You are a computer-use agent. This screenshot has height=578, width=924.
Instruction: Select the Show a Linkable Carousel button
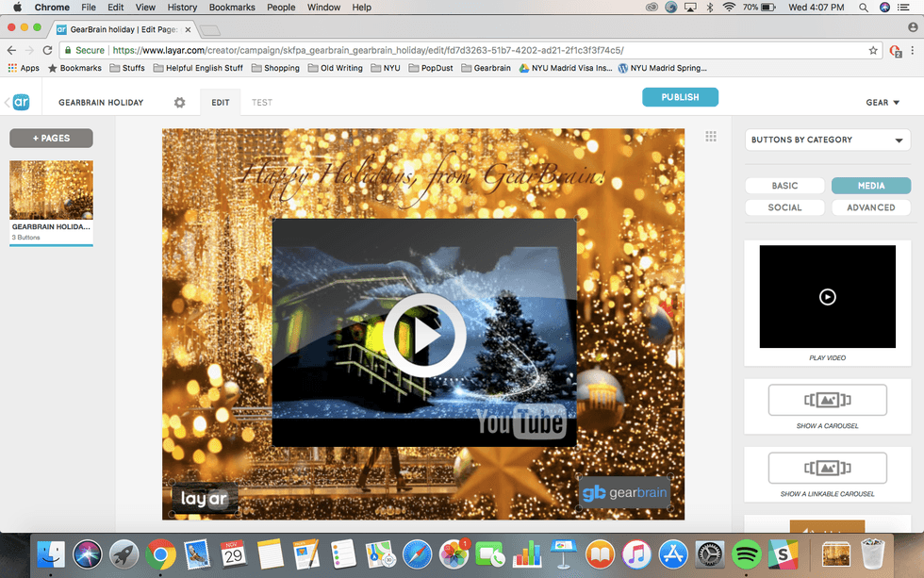coord(827,468)
